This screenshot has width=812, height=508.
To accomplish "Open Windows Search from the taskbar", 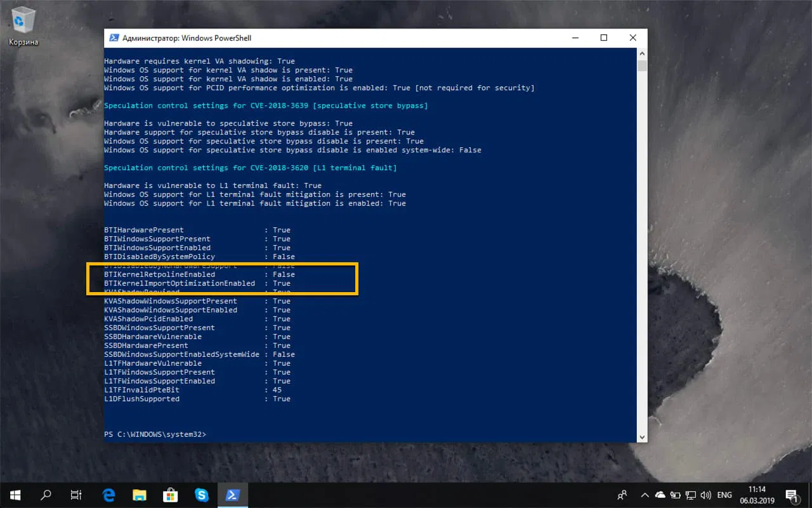I will [45, 495].
